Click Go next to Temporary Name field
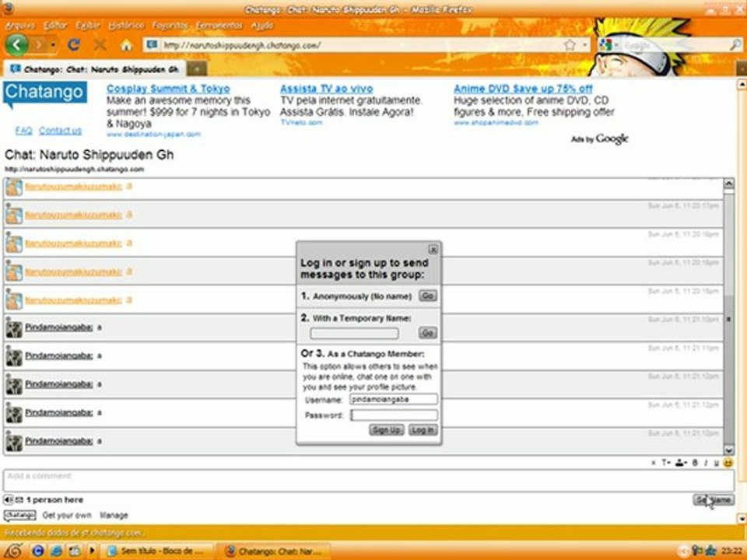This screenshot has height=560, width=747. click(x=427, y=333)
